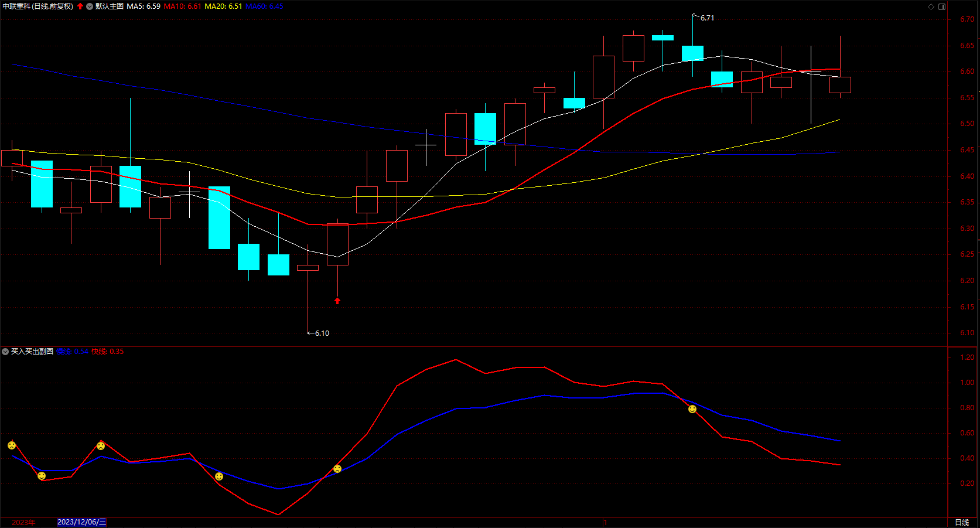980x528 pixels.
Task: Click the month 1 marker on the time axis
Action: pyautogui.click(x=606, y=522)
